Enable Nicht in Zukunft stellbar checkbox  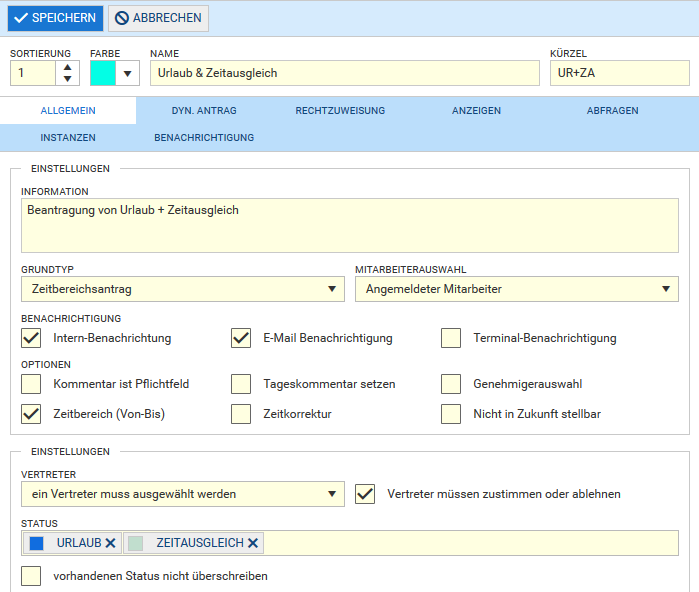[451, 414]
